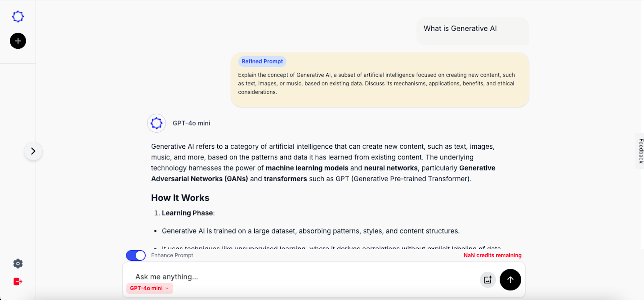Click the "What is Generative AI" message bubble

(460, 29)
